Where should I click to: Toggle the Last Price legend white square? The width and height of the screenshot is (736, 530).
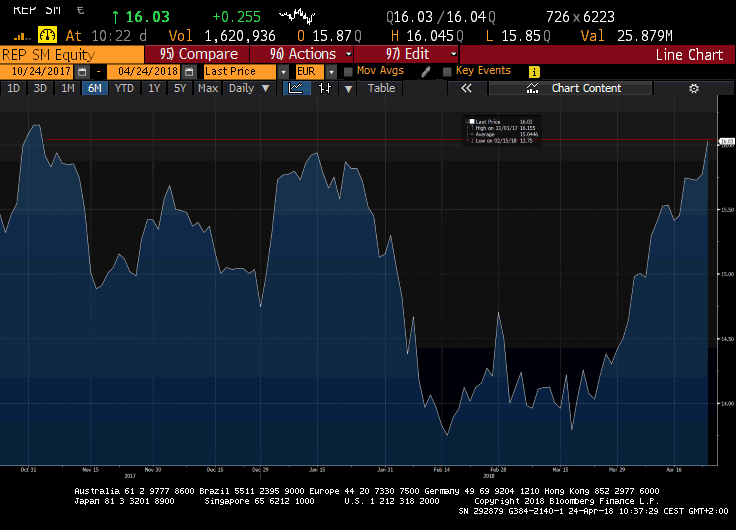click(x=472, y=122)
